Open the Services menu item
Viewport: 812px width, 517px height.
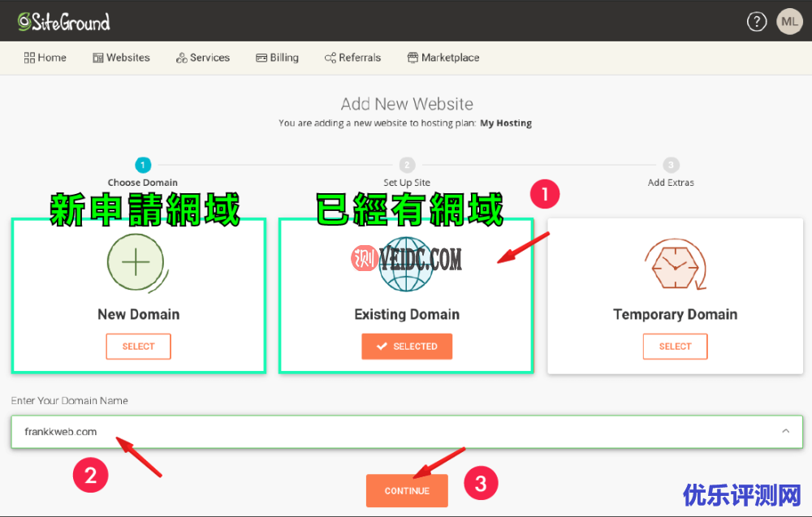(203, 58)
